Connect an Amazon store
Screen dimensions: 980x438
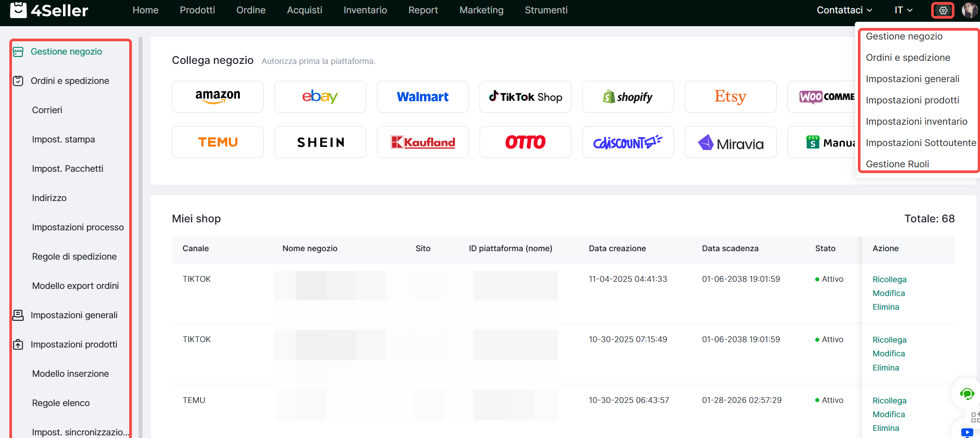(x=218, y=97)
